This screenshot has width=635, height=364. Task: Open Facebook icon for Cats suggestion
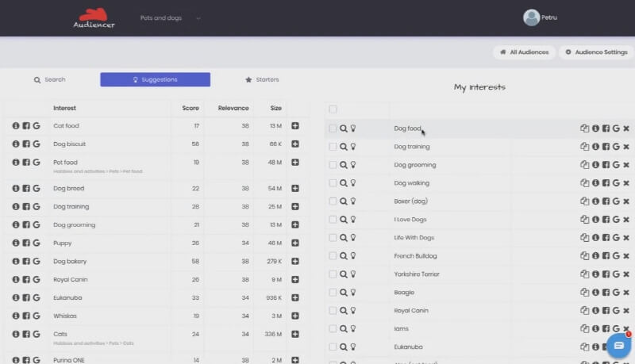tap(26, 334)
